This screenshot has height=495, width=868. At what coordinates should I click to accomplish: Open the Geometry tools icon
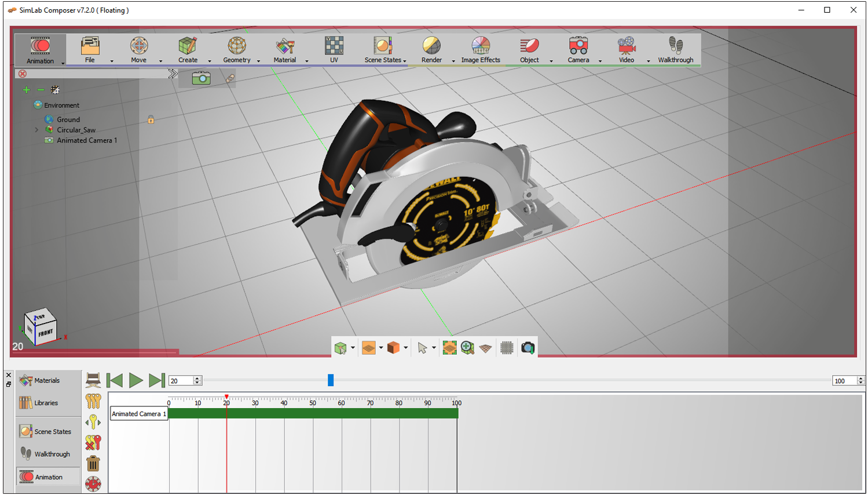[237, 46]
